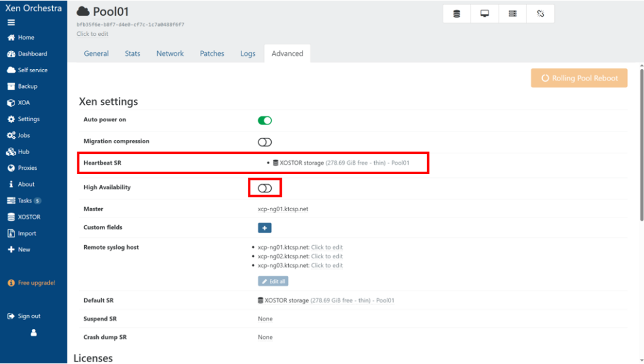This screenshot has width=644, height=364.
Task: Click the broken-link disconnect pool icon
Action: [540, 14]
